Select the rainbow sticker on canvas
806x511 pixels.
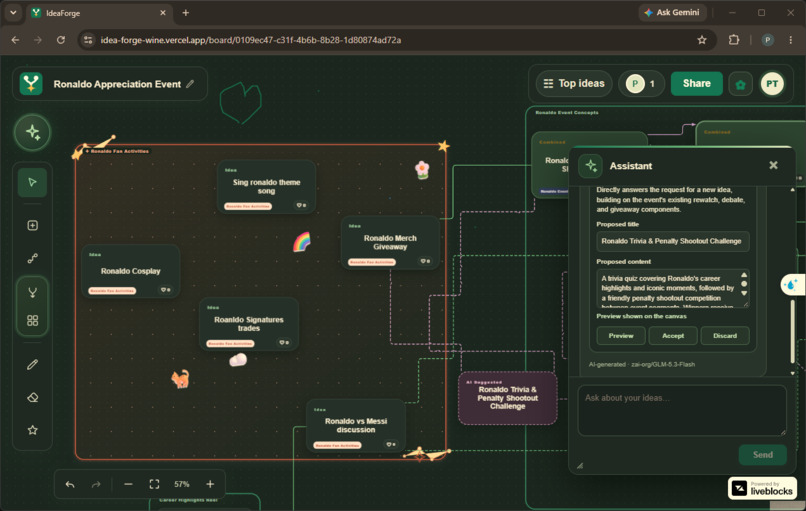point(302,242)
